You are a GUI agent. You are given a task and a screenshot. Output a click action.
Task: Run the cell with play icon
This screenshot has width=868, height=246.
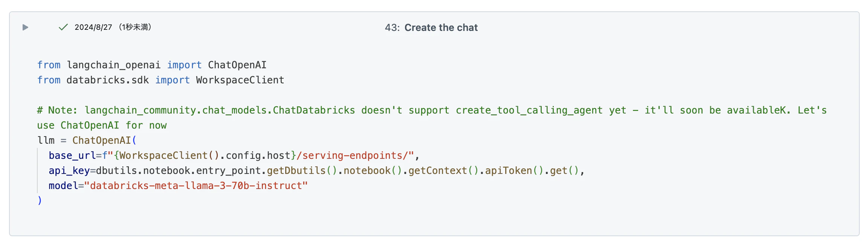point(25,27)
